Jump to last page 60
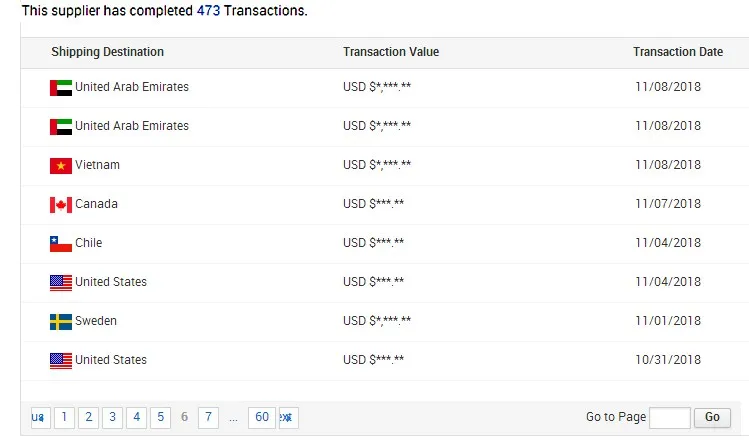749x448 pixels. 262,417
